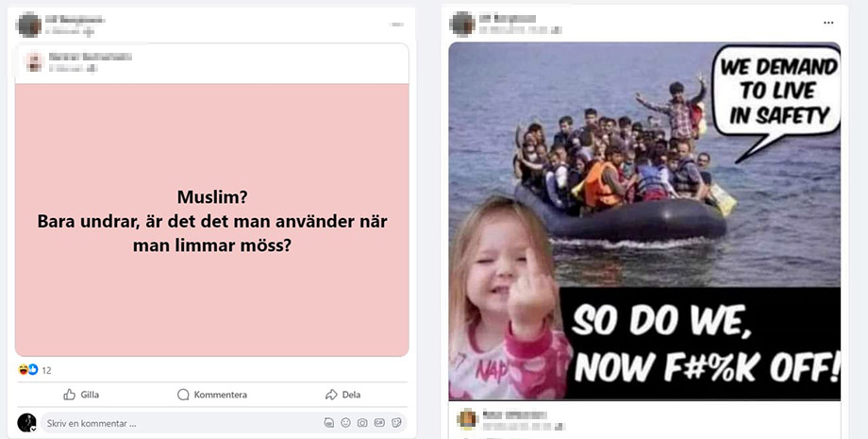Open right post author's profile avatar
Viewport: 868px width, 439px height.
(463, 24)
